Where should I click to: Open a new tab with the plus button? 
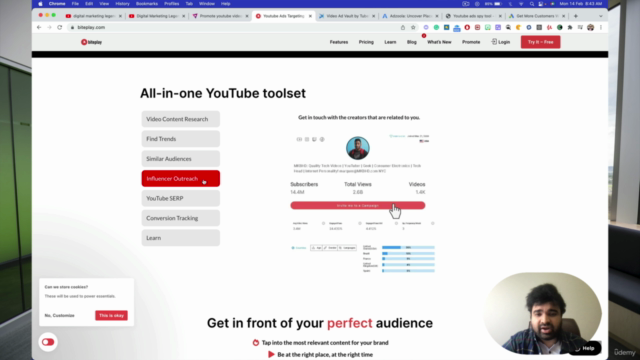(576, 16)
